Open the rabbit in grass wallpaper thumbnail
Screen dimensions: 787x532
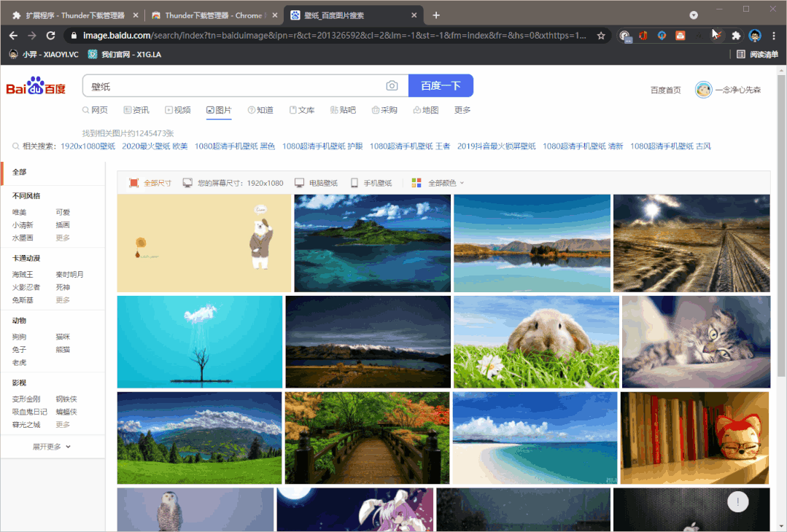click(x=536, y=342)
